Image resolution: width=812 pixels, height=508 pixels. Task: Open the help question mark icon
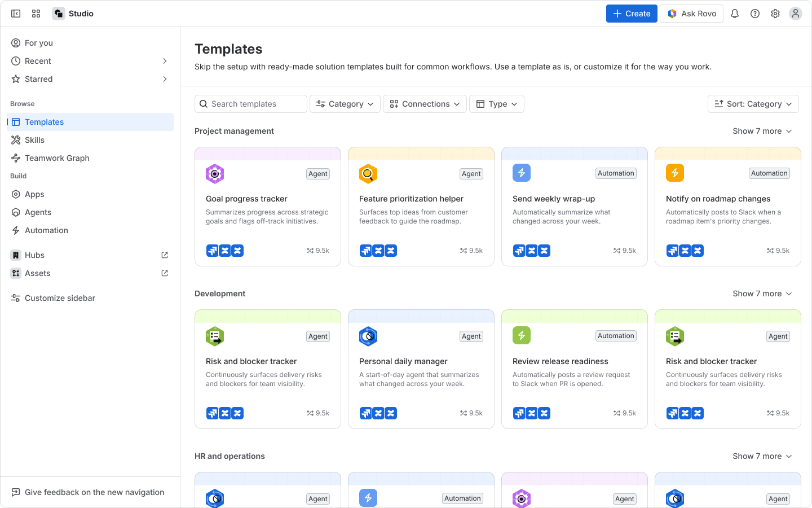coord(755,14)
